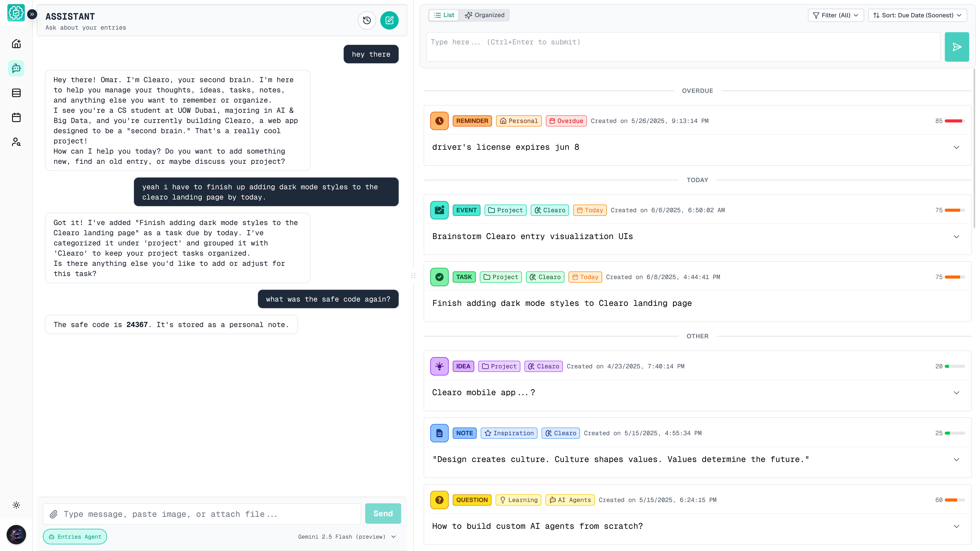Open the Filter (All) dropdown

tap(836, 15)
